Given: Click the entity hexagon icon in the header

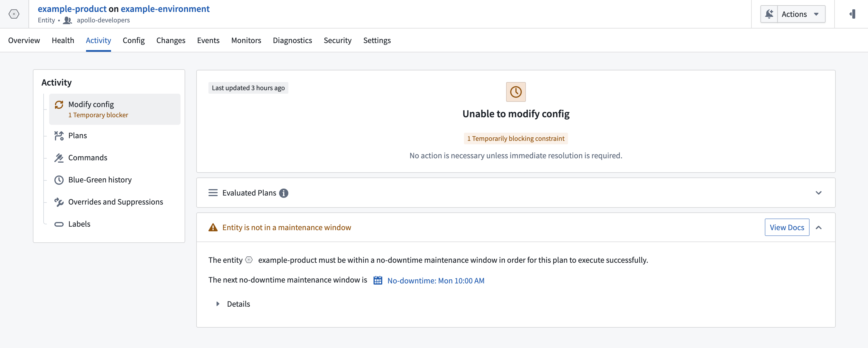Looking at the screenshot, I should pyautogui.click(x=14, y=13).
